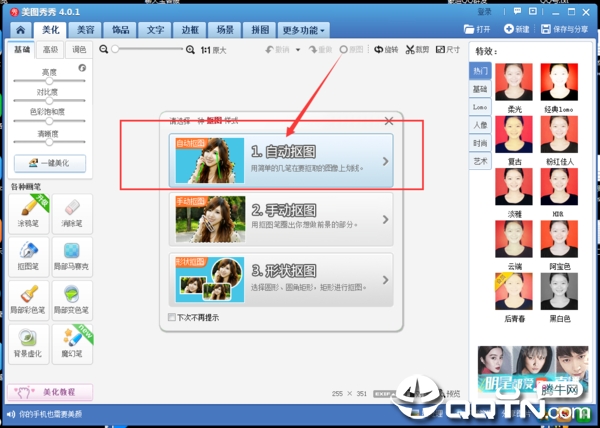Click the 尺寸 resize tool
The width and height of the screenshot is (600, 428).
pyautogui.click(x=448, y=50)
